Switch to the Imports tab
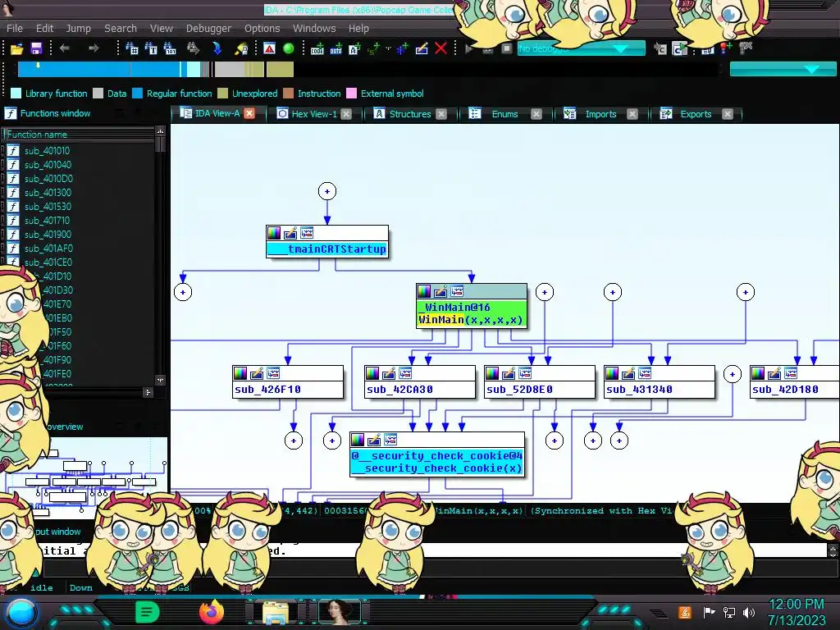This screenshot has height=630, width=840. point(600,114)
